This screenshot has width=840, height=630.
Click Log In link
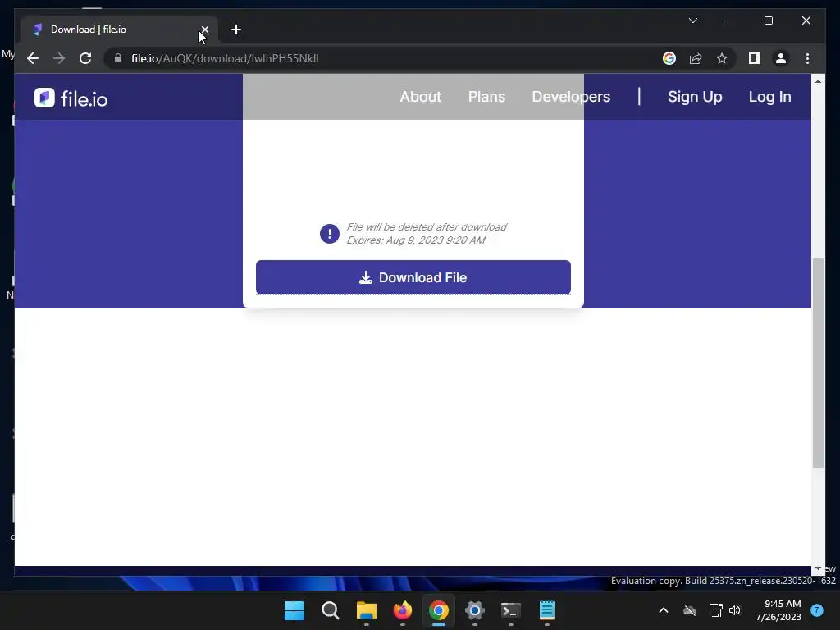point(769,97)
